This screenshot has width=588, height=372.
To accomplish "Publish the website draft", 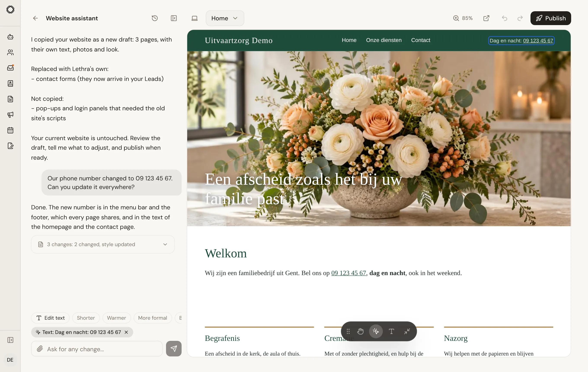I will click(551, 18).
